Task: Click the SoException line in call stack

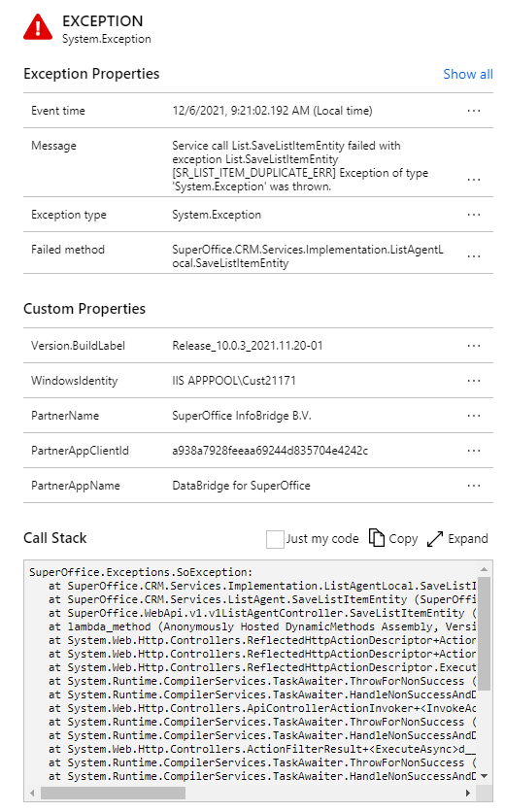Action: (141, 572)
